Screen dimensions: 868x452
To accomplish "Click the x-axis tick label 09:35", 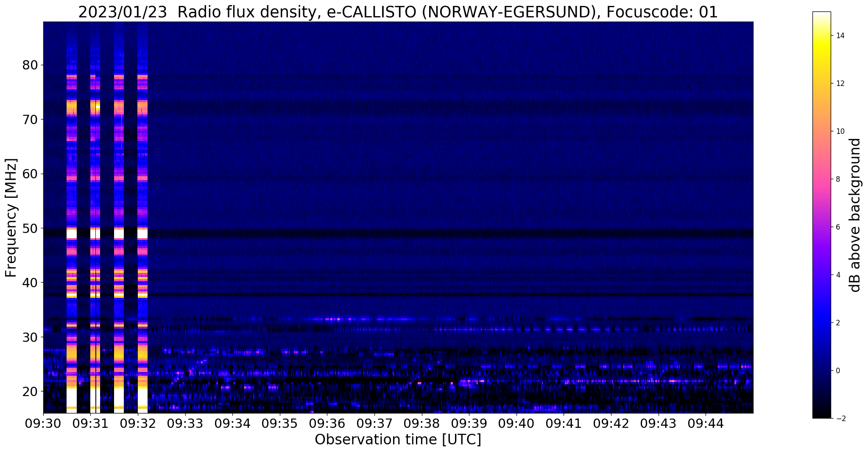I will click(280, 424).
